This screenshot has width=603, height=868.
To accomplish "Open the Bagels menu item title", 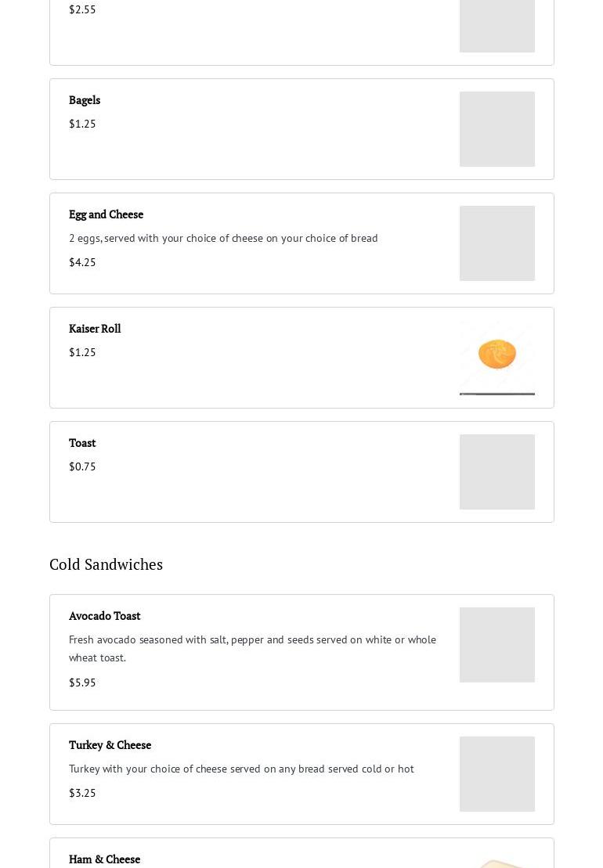I will (85, 100).
